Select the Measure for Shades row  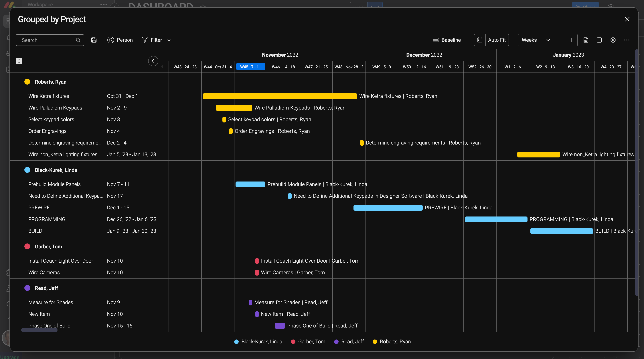coord(85,303)
